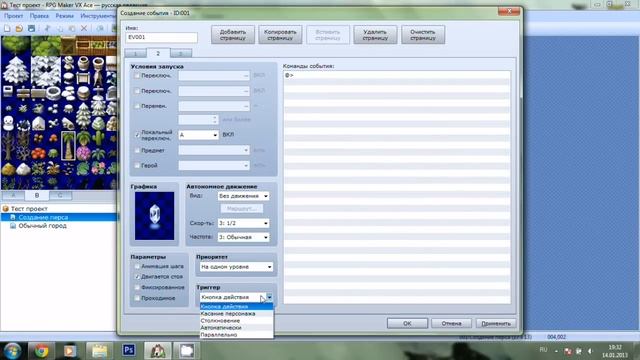This screenshot has width=640, height=360.
Task: Click the Delete X toolbar icon
Action: click(x=84, y=28)
